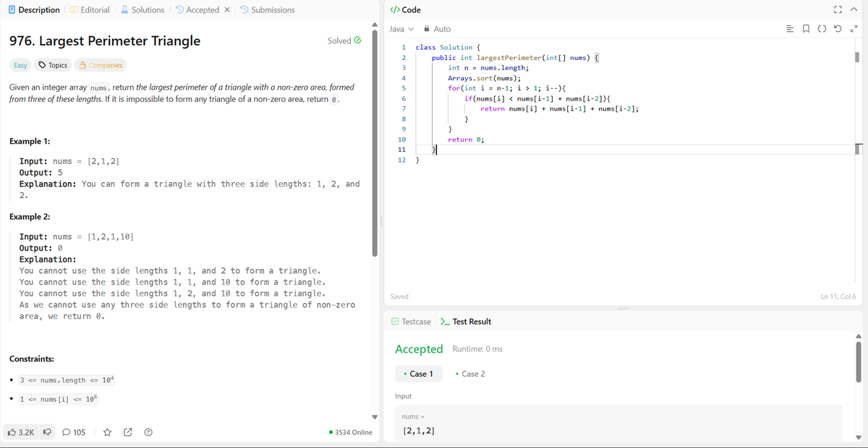The width and height of the screenshot is (868, 448).
Task: Click the thumbs-down dislike icon
Action: click(x=48, y=432)
